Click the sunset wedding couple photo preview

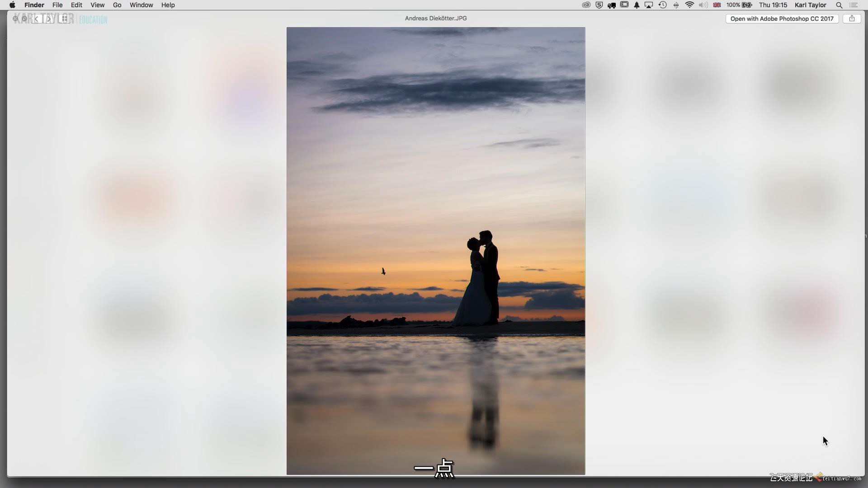[x=435, y=251]
